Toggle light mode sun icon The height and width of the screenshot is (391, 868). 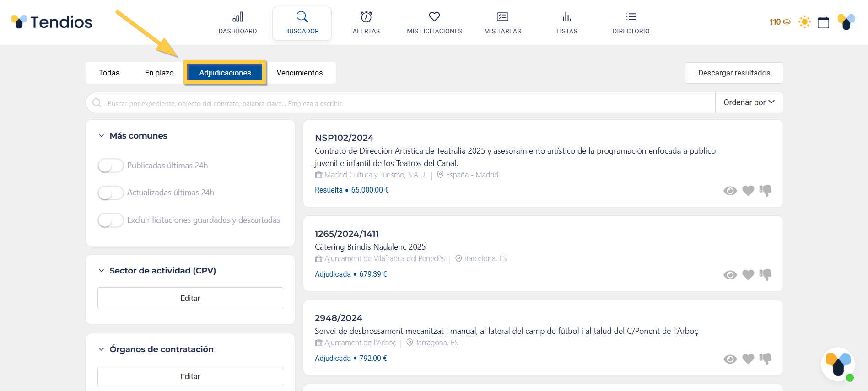click(804, 22)
